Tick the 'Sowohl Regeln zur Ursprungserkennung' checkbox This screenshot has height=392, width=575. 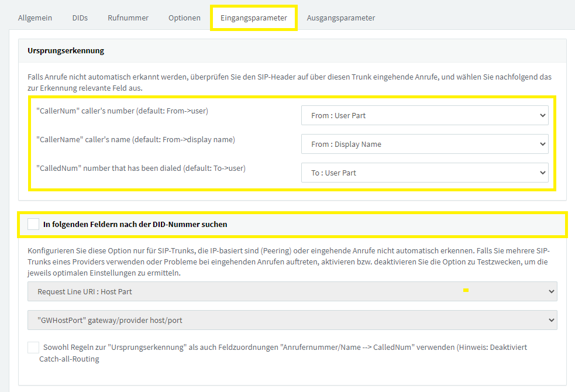(x=33, y=348)
